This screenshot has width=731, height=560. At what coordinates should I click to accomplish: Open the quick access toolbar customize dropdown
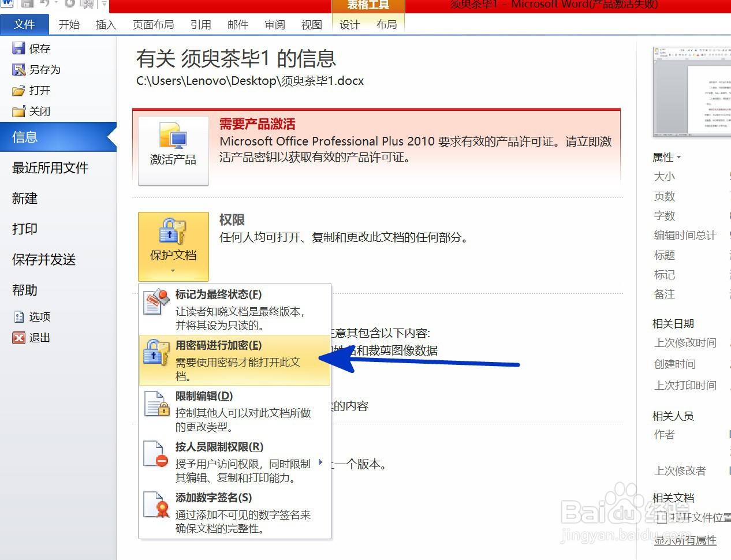click(104, 4)
